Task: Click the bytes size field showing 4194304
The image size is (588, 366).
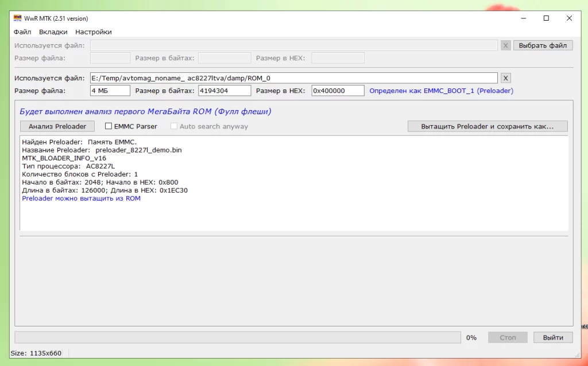Action: pyautogui.click(x=225, y=91)
